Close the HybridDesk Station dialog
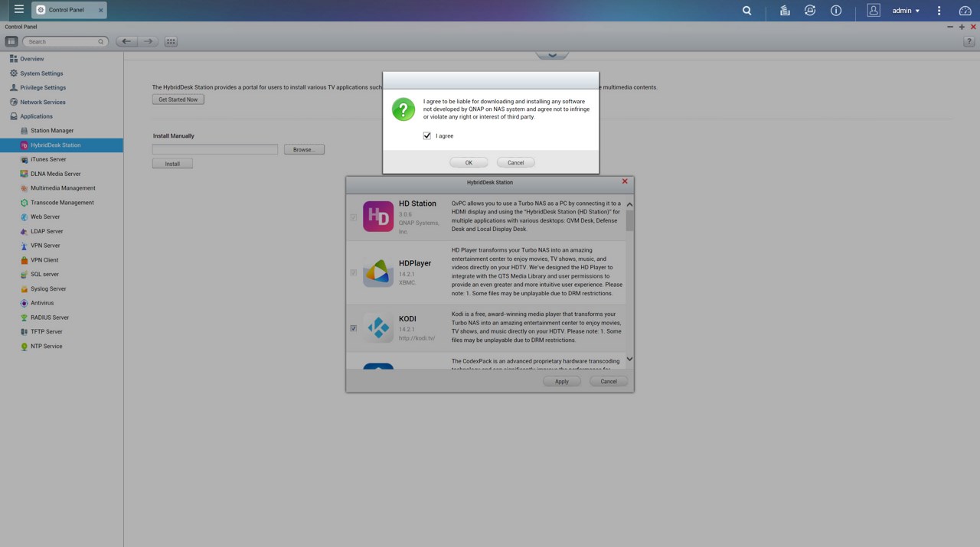This screenshot has height=547, width=980. coord(625,181)
